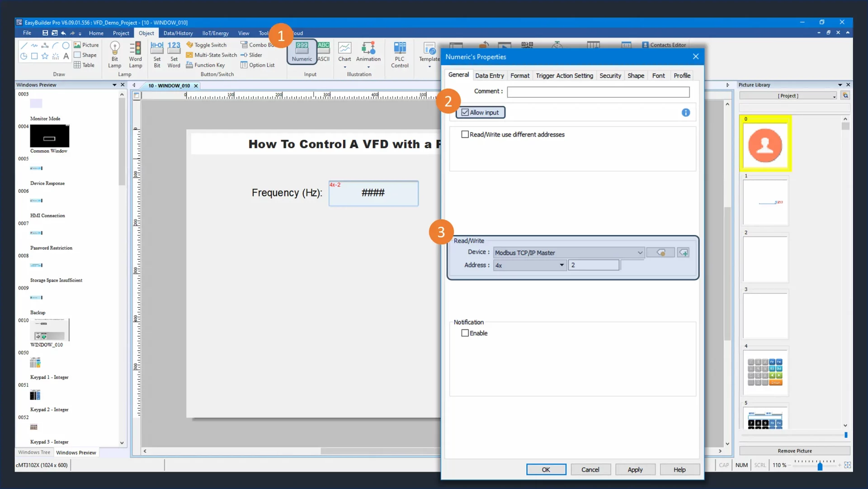Click the Apply button

[x=635, y=470]
